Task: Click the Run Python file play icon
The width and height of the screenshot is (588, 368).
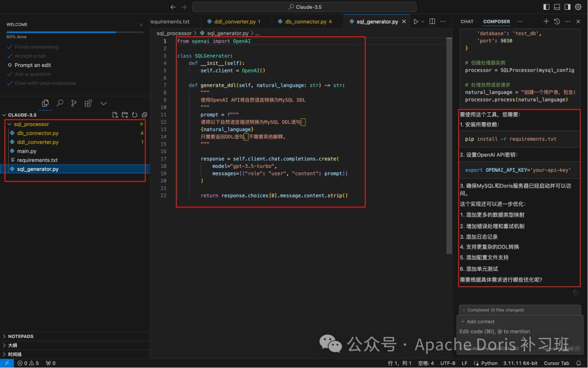Action: (416, 22)
